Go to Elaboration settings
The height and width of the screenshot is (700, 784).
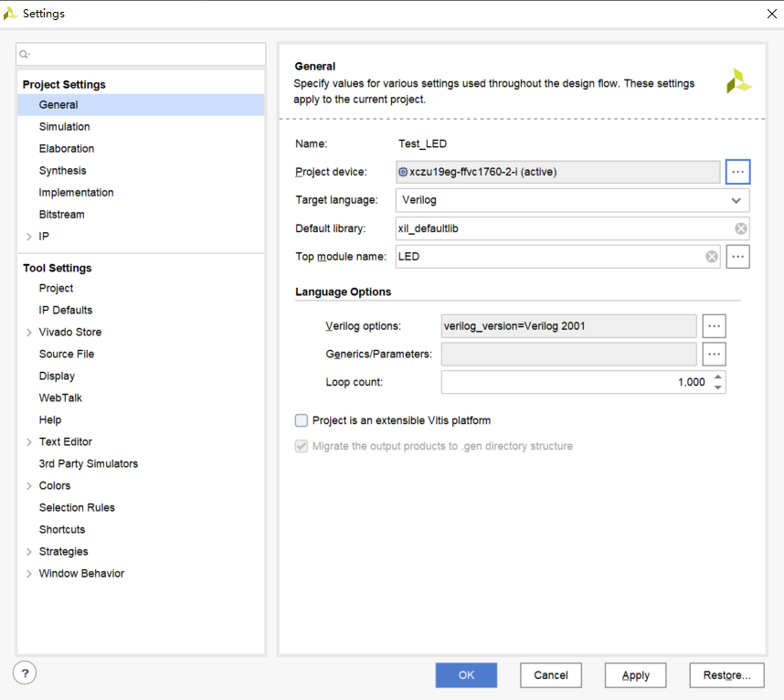(x=67, y=149)
